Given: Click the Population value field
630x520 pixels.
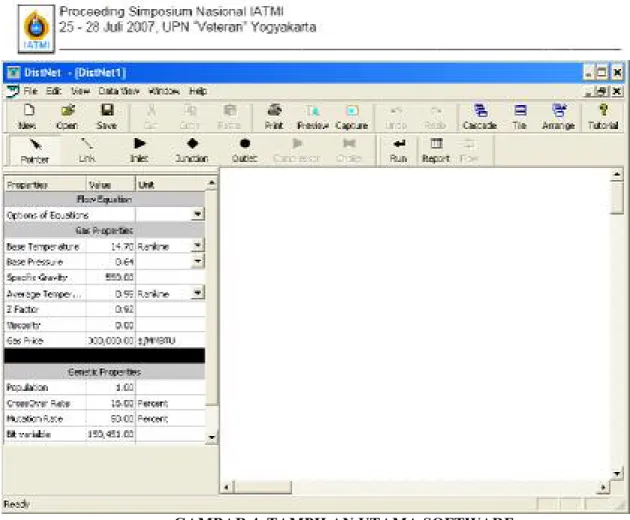Looking at the screenshot, I should click(110, 388).
